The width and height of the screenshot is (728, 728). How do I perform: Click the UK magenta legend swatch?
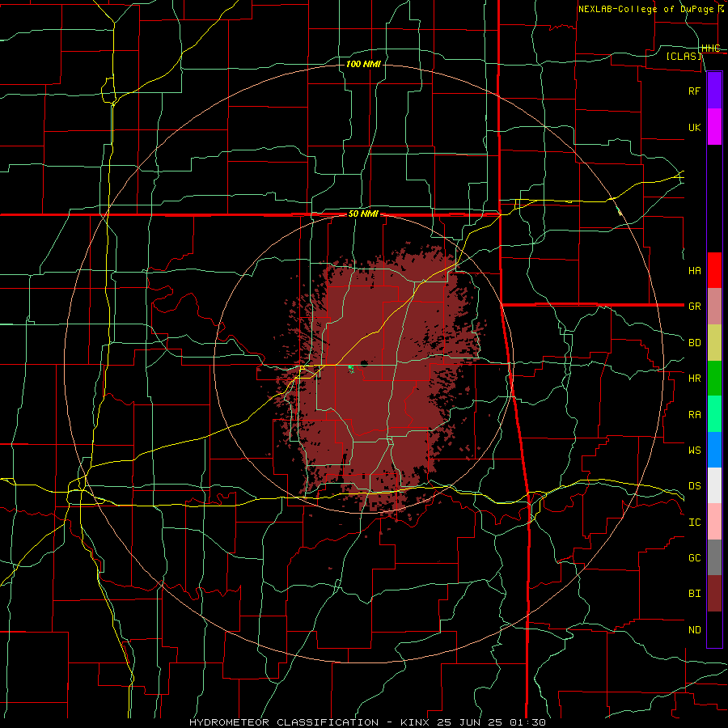coord(714,127)
